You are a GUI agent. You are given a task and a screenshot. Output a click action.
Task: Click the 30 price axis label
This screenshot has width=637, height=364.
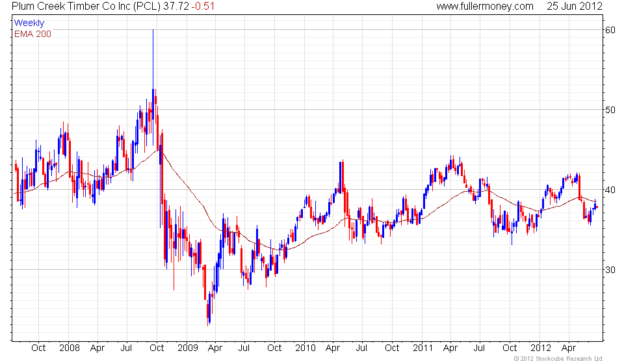point(610,270)
